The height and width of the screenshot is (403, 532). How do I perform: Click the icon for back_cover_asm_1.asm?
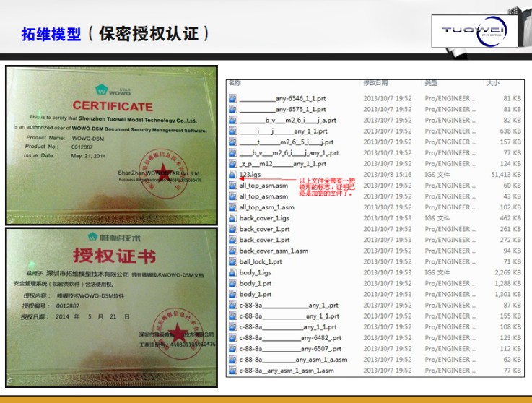233,251
